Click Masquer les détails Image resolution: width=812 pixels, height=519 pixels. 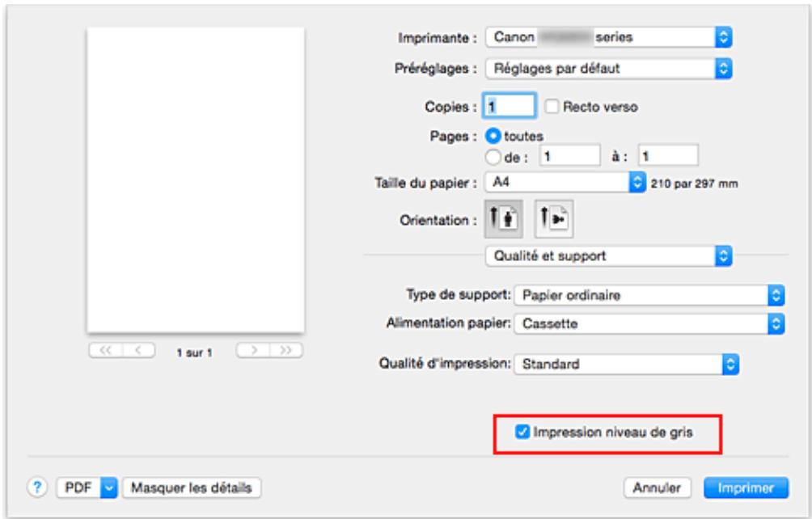pyautogui.click(x=192, y=487)
